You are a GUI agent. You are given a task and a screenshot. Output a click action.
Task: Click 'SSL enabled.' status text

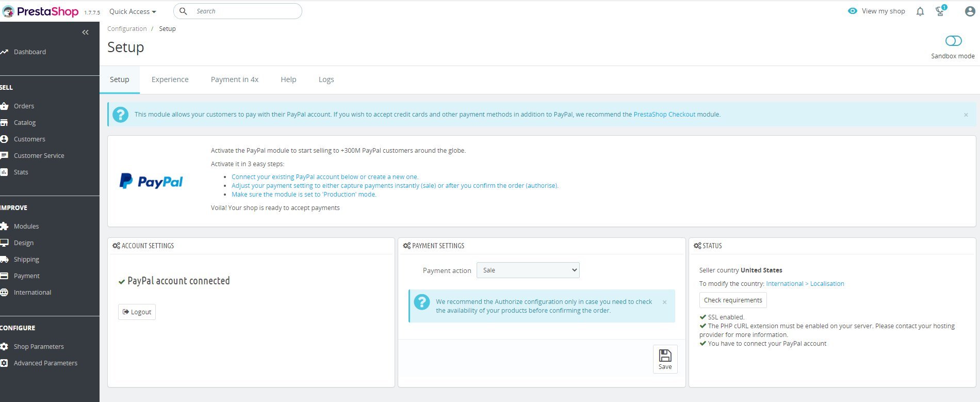726,317
